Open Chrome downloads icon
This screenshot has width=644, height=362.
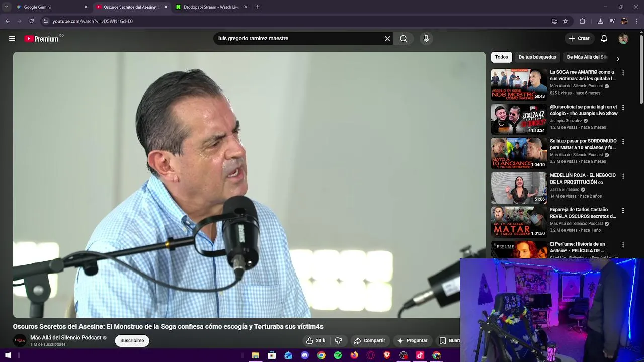click(600, 21)
